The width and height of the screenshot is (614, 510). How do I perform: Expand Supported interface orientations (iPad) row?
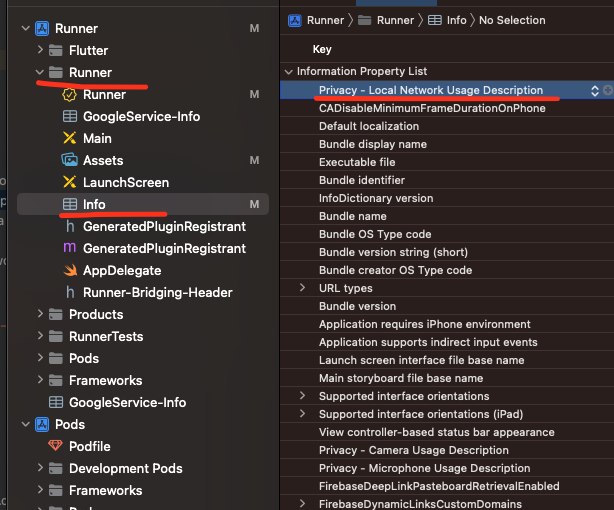pos(302,414)
